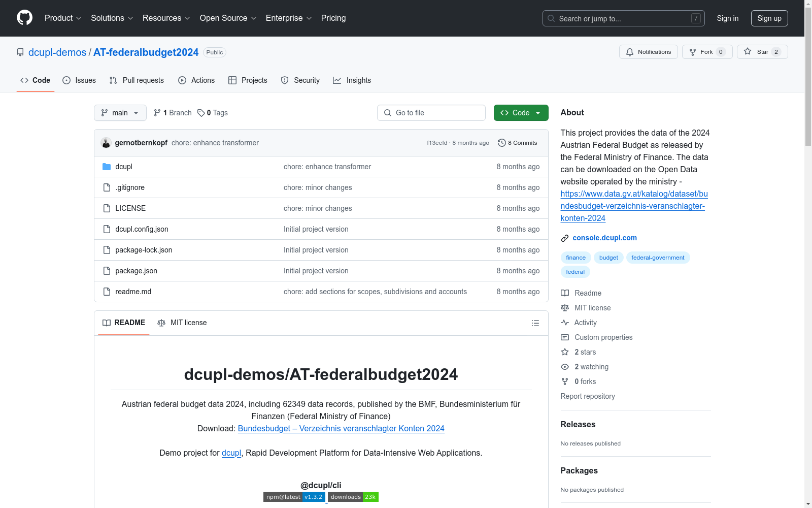Click the star icon next to 2 stars
The width and height of the screenshot is (812, 508).
pos(565,352)
